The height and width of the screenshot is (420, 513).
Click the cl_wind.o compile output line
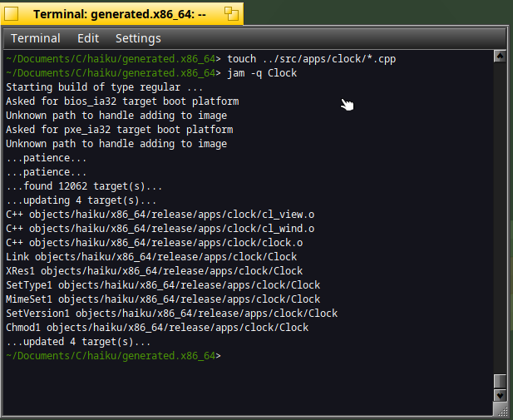pos(160,229)
